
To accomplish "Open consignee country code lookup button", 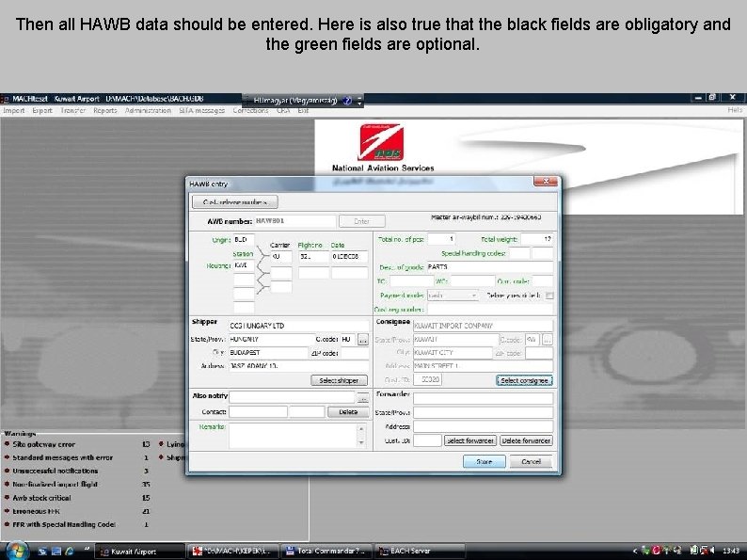I will [548, 340].
